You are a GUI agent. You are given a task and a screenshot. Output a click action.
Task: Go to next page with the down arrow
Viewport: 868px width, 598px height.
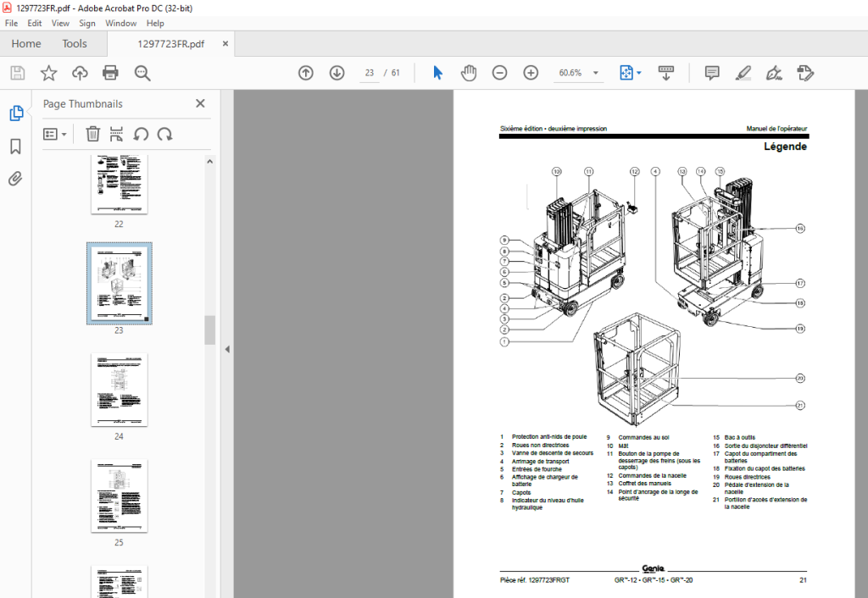337,73
